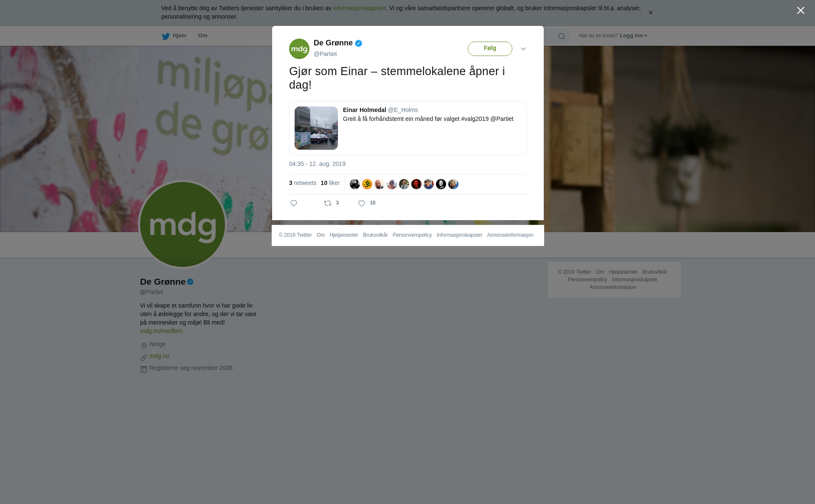Viewport: 815px width, 504px height.
Task: Open the mdg avatar in tweet header
Action: coord(299,49)
